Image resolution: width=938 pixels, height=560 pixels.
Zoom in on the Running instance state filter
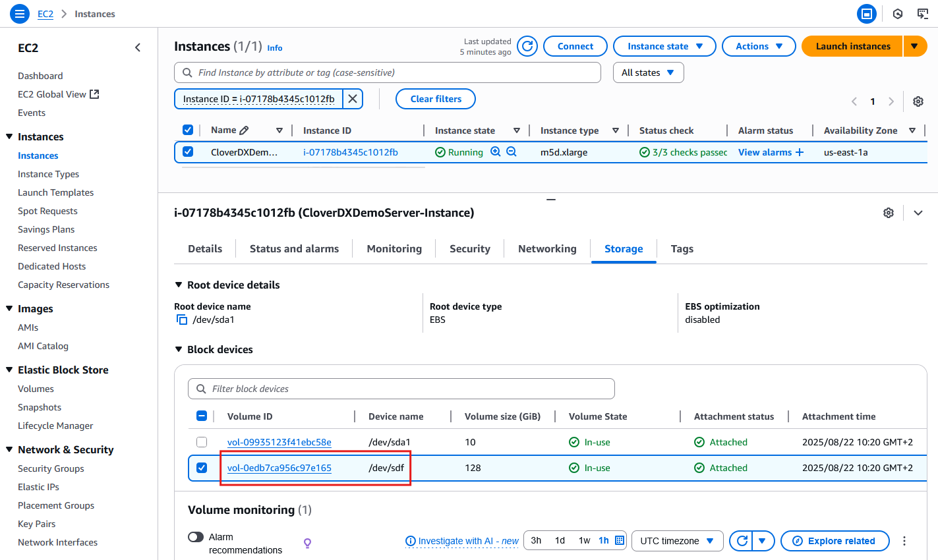(496, 152)
